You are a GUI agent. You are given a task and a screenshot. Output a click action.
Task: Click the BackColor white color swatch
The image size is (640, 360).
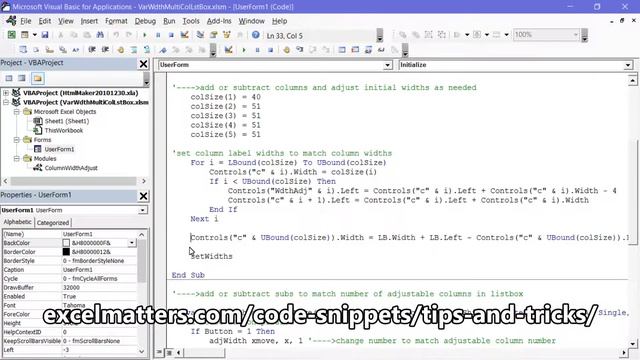click(x=66, y=243)
